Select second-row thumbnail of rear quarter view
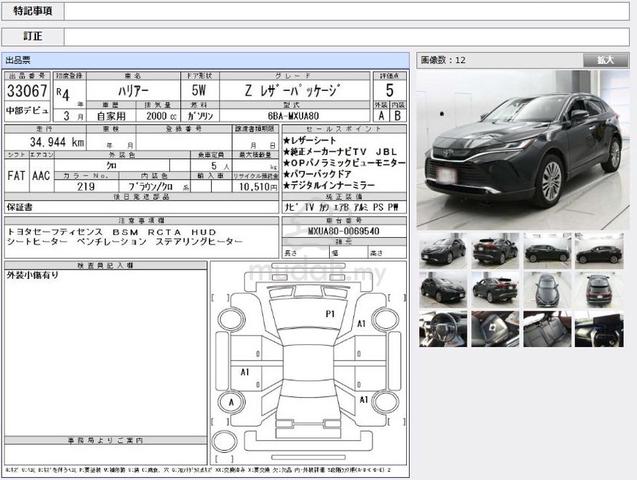 495,290
